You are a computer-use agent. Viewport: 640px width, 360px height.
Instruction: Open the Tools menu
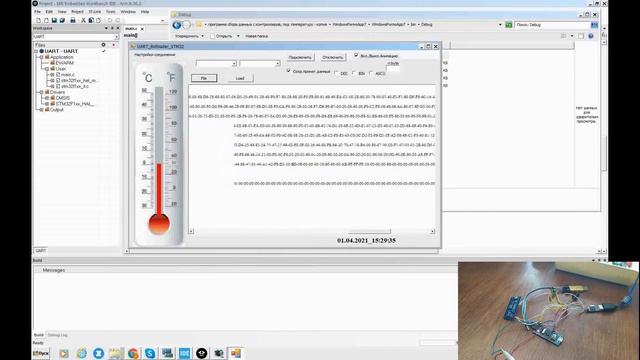coord(111,12)
